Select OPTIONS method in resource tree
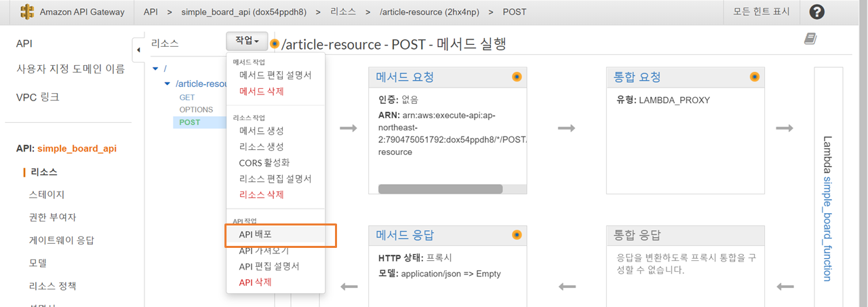Viewport: 868px width, 307px height. 196,109
